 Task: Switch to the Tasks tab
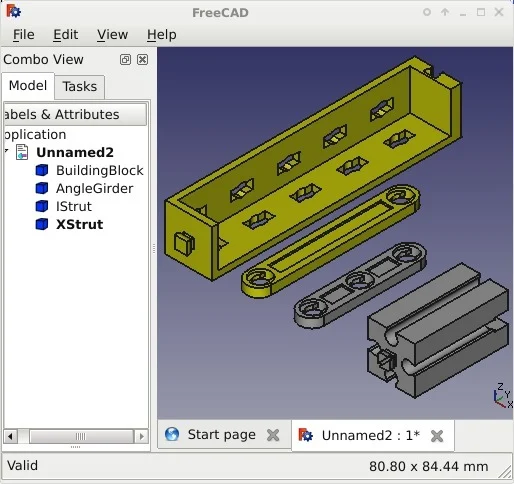click(x=80, y=87)
